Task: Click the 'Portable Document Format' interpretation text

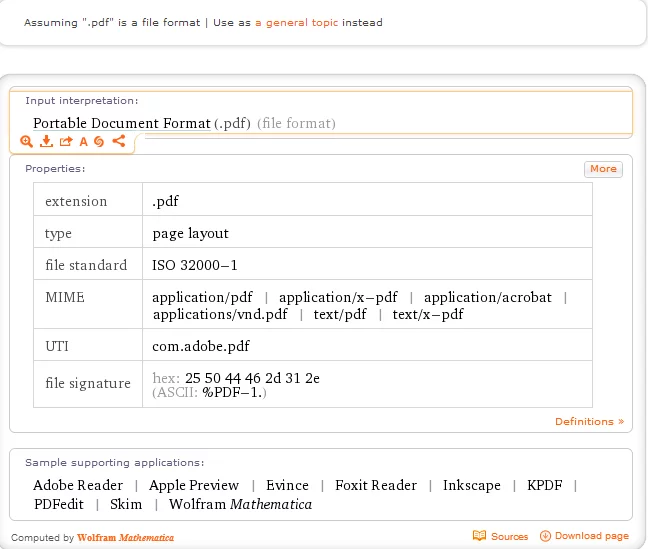Action: pyautogui.click(x=122, y=124)
